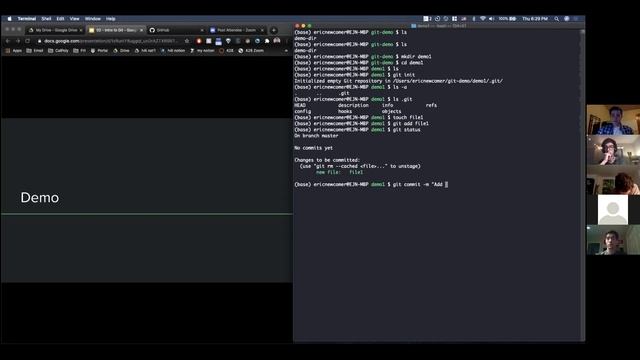Close the Intro to Git slides tab
The image size is (640, 360).
141,30
